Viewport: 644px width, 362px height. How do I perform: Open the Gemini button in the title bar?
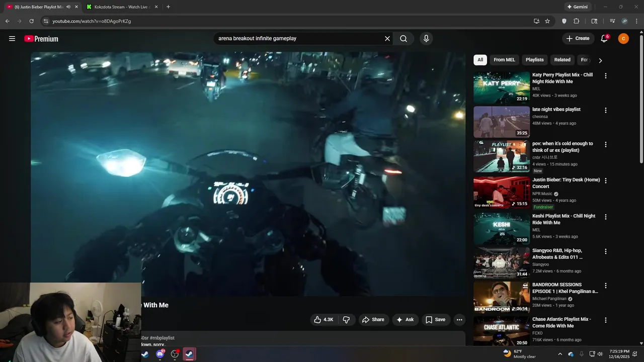[x=577, y=7]
